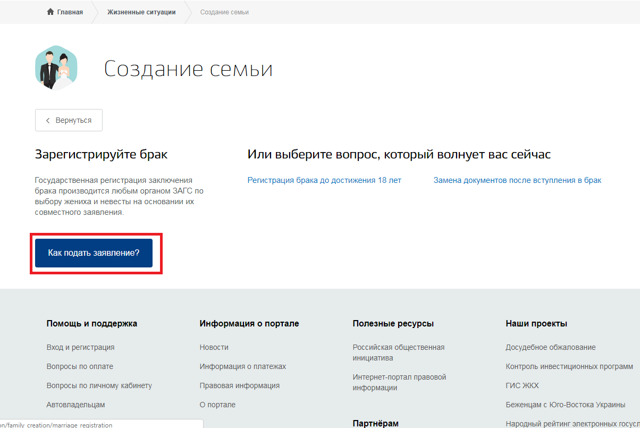Click the Или выберите вопрос heading

tap(399, 154)
